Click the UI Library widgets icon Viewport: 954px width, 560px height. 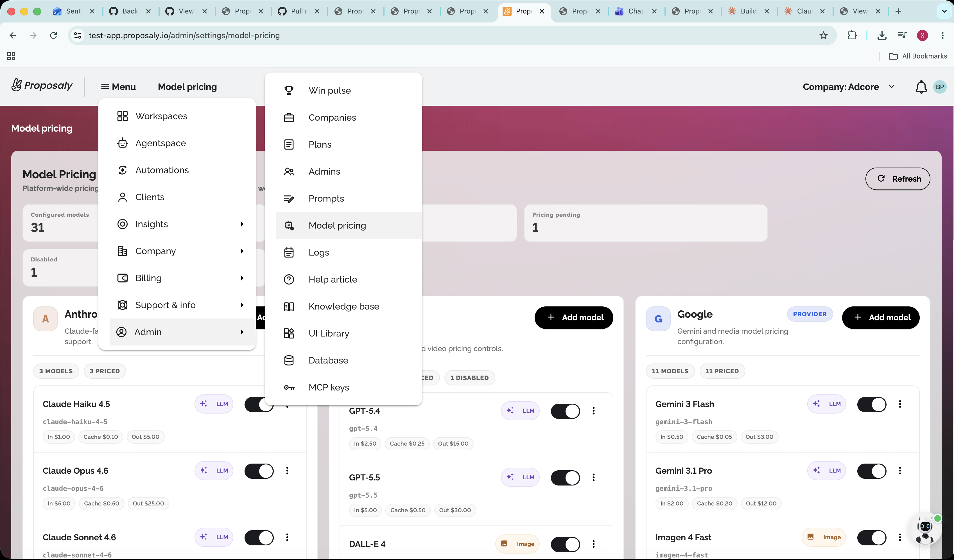289,334
